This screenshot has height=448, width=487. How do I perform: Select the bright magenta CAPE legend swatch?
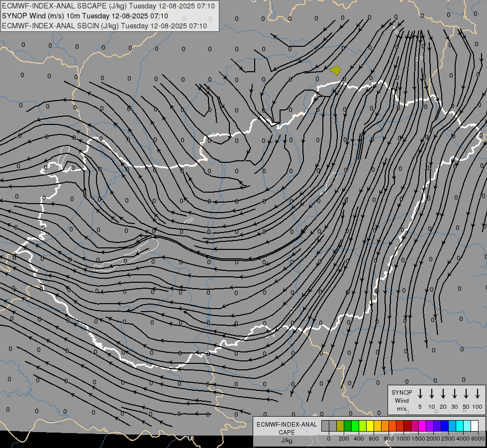422,426
